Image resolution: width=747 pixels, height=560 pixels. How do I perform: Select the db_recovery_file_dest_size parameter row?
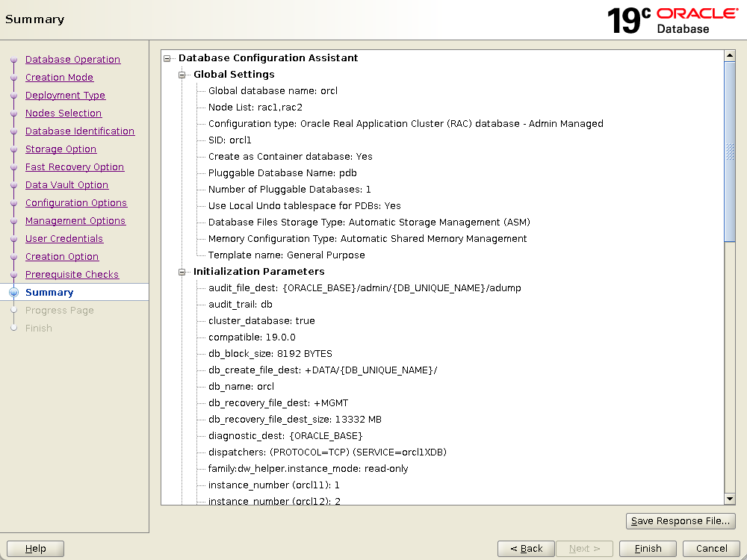(x=294, y=420)
